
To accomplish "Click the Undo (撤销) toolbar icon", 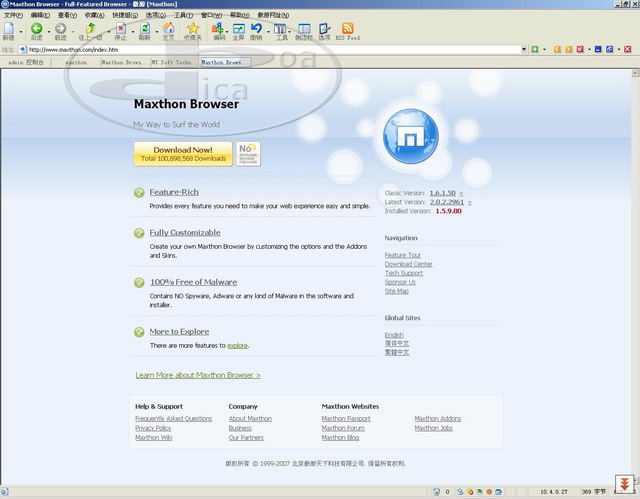I will point(257,30).
